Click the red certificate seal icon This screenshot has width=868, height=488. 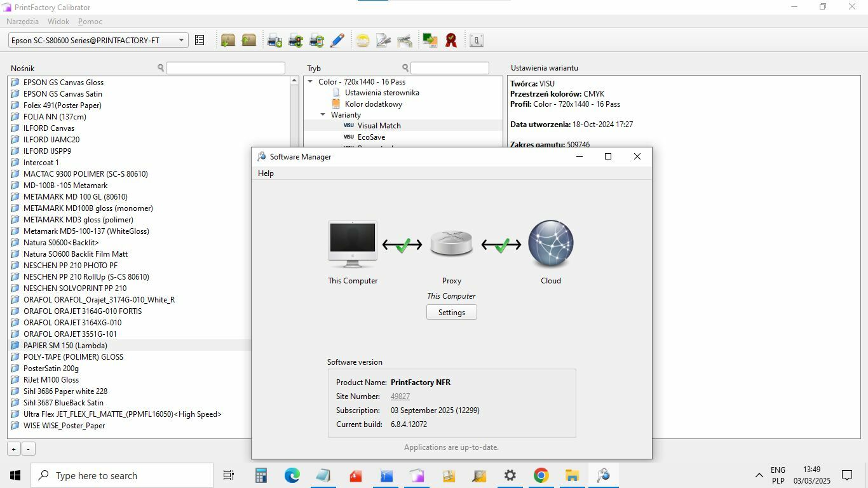point(451,41)
